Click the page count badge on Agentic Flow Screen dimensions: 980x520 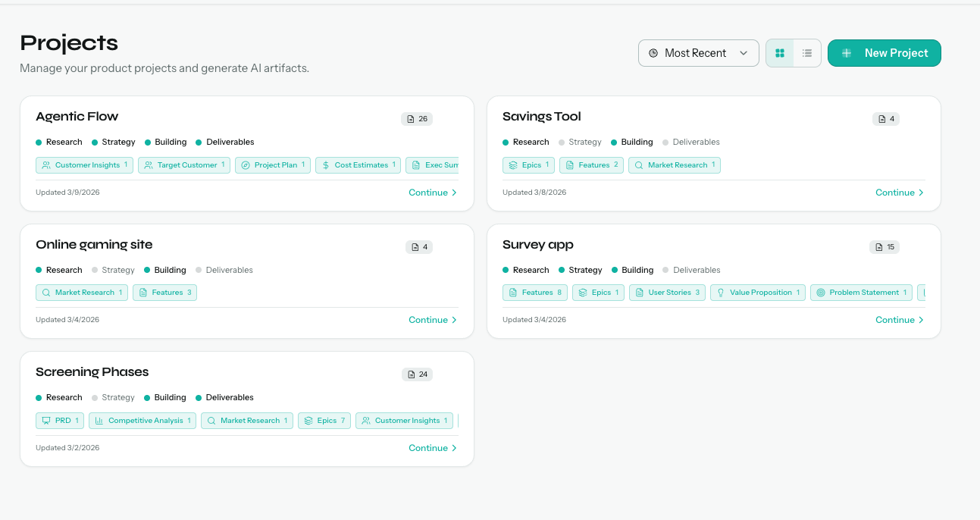point(417,118)
